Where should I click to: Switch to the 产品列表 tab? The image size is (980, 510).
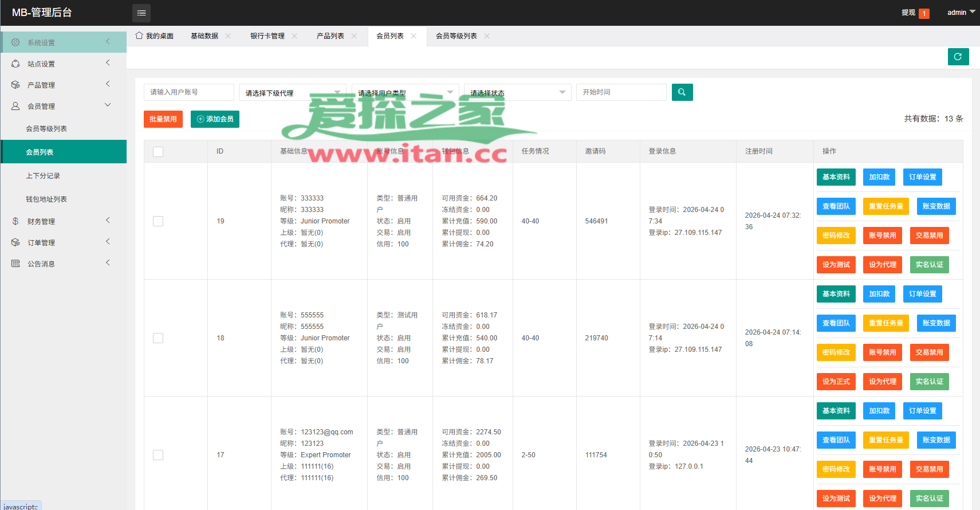coord(330,36)
